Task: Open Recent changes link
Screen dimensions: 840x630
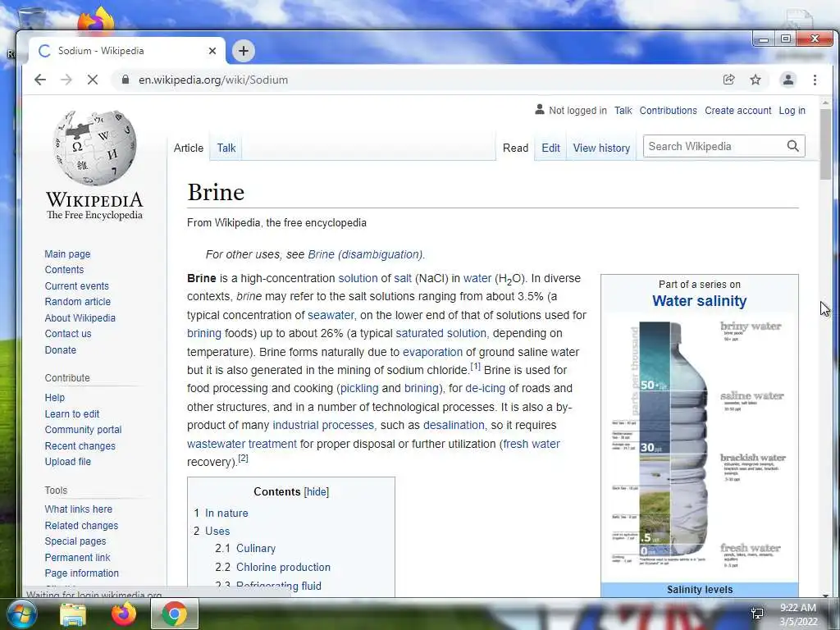Action: pos(80,445)
